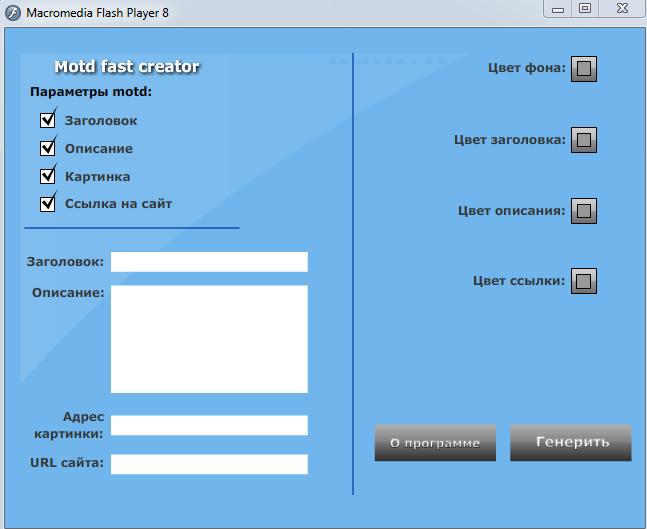Minimize the Macromedia Flash Player window

click(x=558, y=9)
